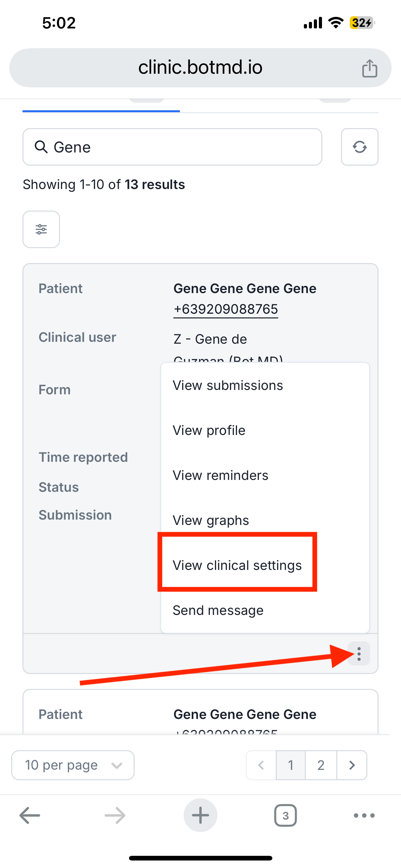Open the 10 per page dropdown
Viewport: 401px width, 868px height.
point(73,765)
